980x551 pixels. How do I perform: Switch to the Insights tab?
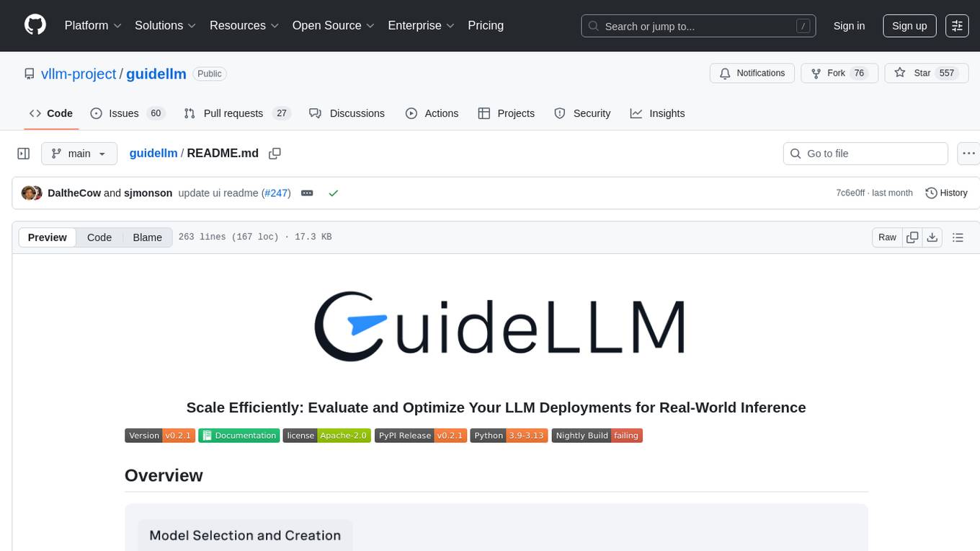coord(658,113)
